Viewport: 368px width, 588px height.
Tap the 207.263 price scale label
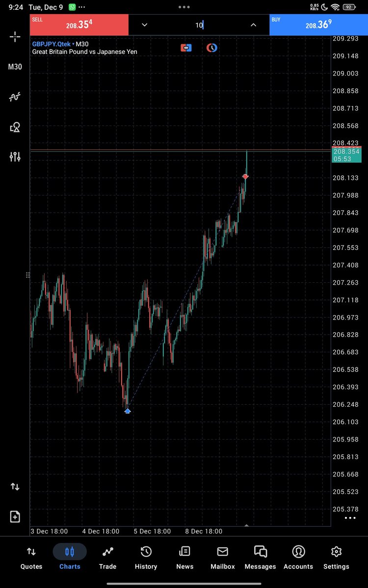(346, 283)
